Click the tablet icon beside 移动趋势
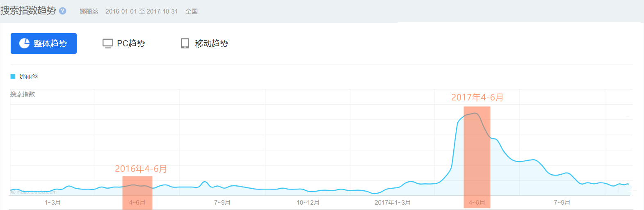Image resolution: width=644 pixels, height=210 pixels. pos(185,43)
